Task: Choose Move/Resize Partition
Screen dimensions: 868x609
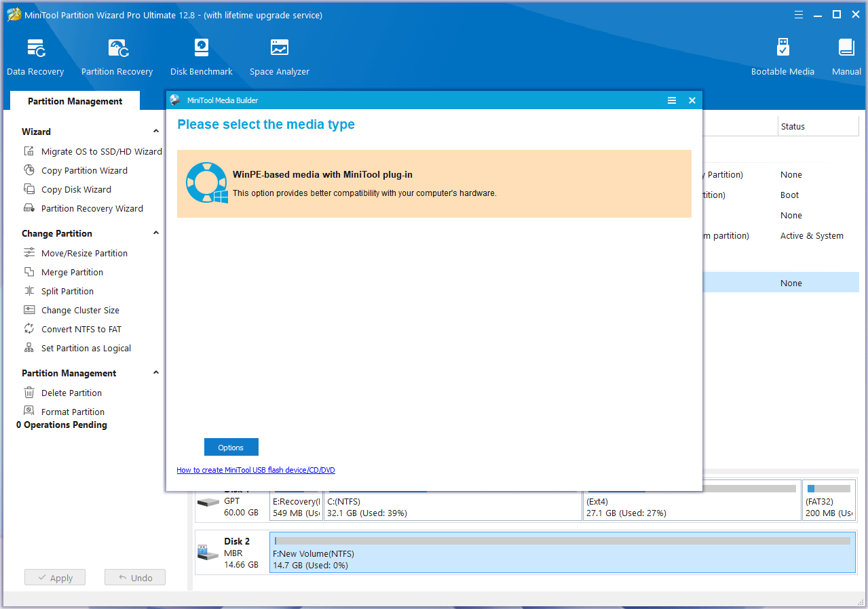Action: coord(75,253)
